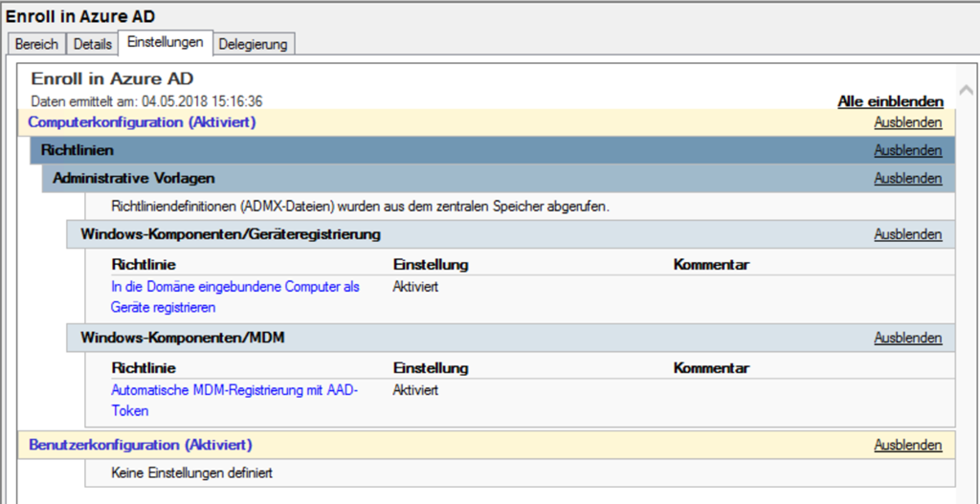Click Ausblenden link in Benutzerkonfiguration row
Image resolution: width=980 pixels, height=504 pixels.
pos(907,445)
